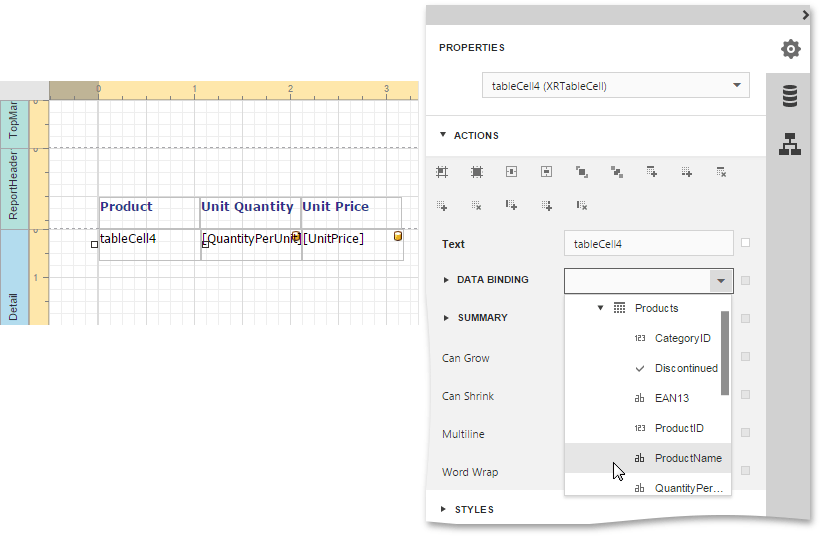Click the Align to Grid action icon
This screenshot has width=823, height=539.
[x=442, y=172]
